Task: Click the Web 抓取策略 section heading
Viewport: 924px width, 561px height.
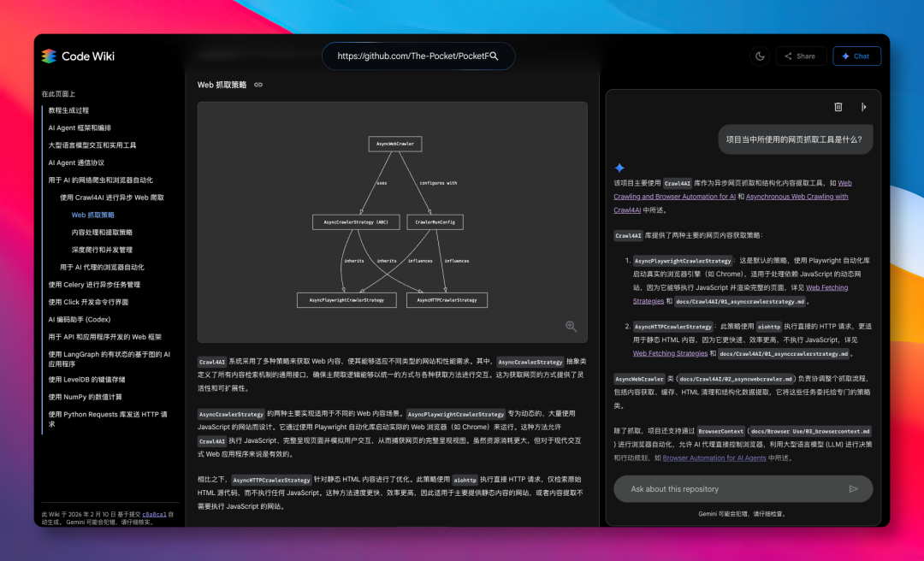Action: point(222,85)
